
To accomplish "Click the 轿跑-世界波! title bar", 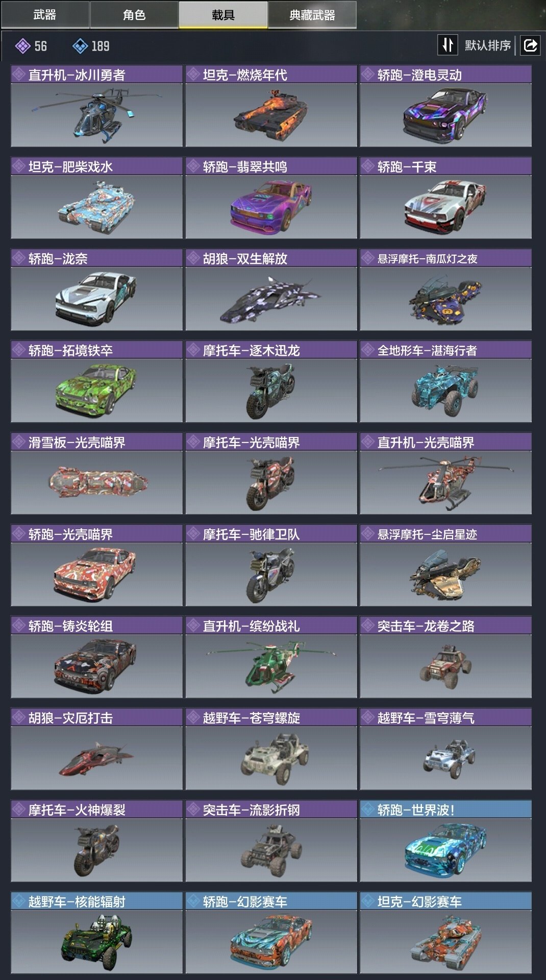I will click(445, 810).
